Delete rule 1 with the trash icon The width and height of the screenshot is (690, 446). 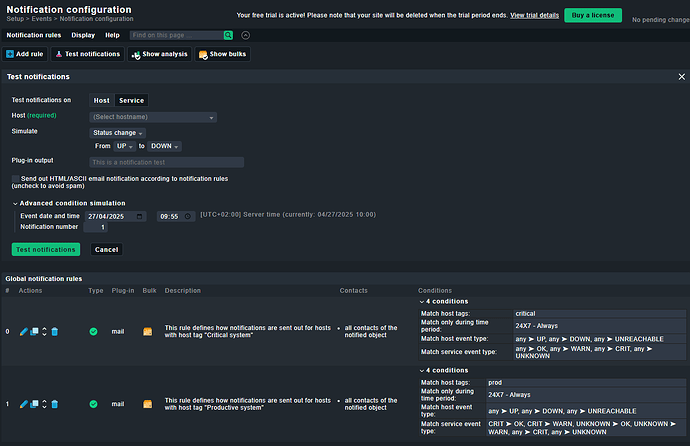coord(55,404)
